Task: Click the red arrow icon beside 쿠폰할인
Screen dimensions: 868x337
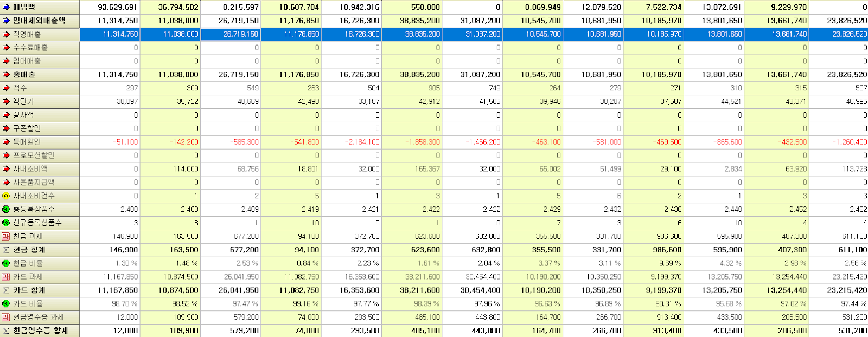Action: (x=6, y=128)
